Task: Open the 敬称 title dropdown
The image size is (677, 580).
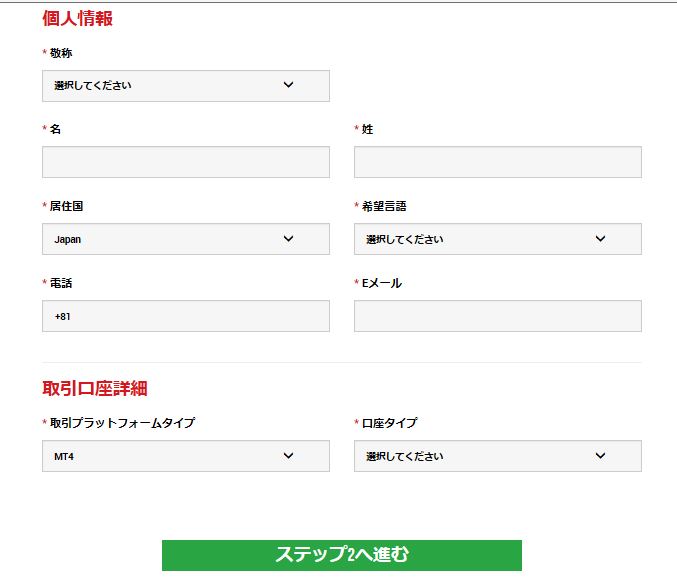Action: [x=186, y=86]
